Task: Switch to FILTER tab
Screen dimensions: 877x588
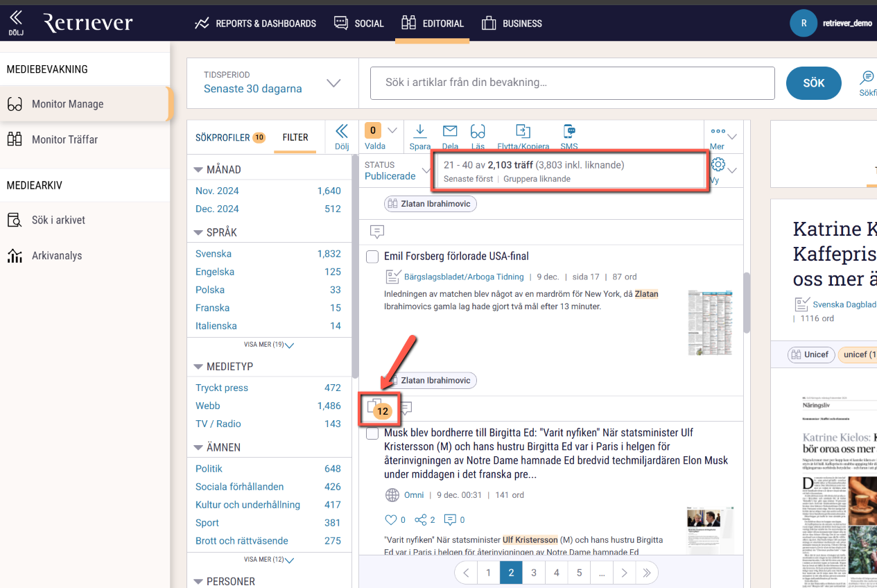Action: [295, 137]
